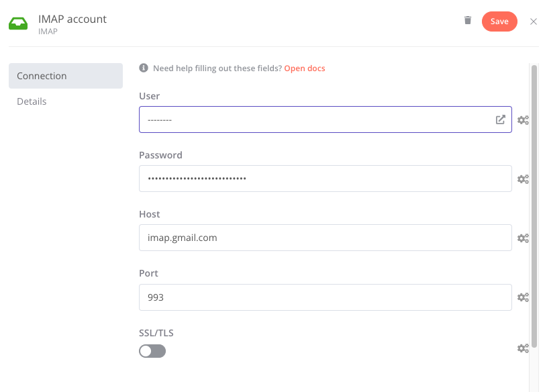
Task: Select the Password input field
Action: click(326, 179)
